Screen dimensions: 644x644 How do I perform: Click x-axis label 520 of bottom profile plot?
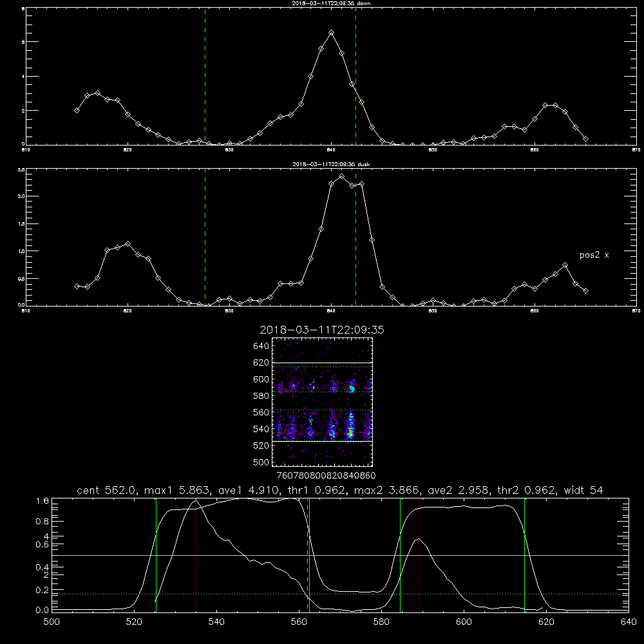pyautogui.click(x=135, y=622)
